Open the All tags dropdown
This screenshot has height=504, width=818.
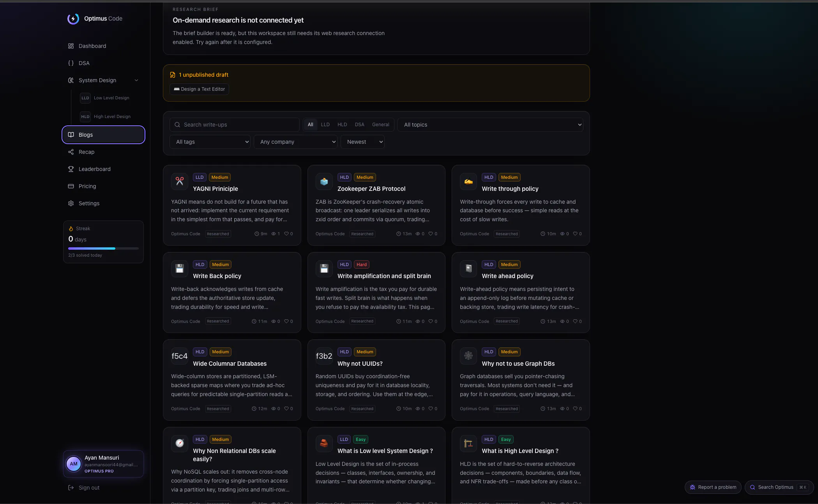[210, 142]
